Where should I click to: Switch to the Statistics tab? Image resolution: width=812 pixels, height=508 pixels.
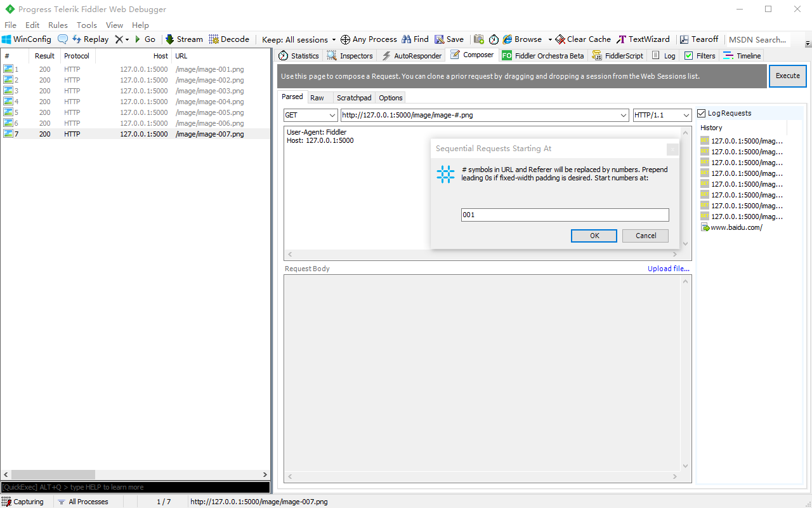point(299,56)
